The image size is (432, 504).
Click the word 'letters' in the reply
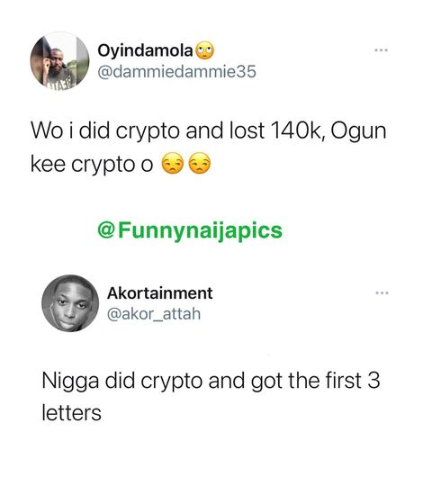point(72,413)
